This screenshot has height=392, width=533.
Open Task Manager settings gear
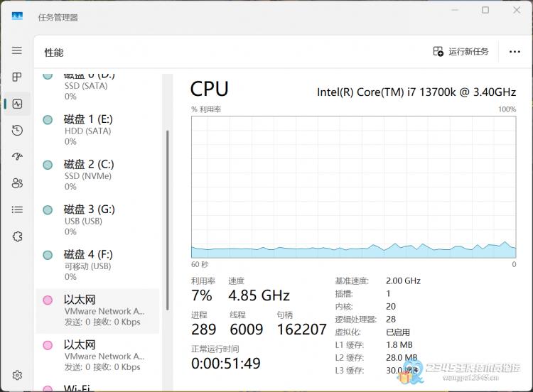tap(17, 375)
